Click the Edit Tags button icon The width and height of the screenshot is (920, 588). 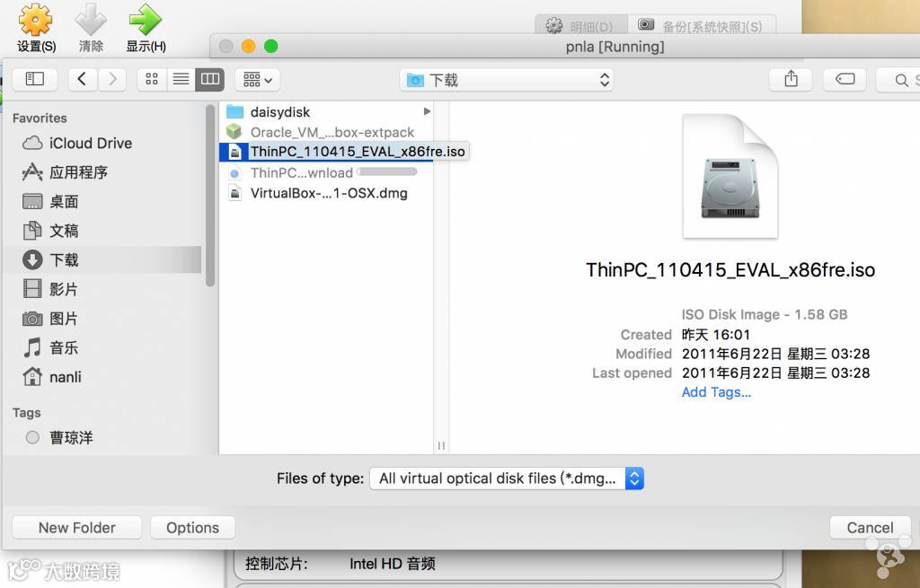click(x=845, y=79)
